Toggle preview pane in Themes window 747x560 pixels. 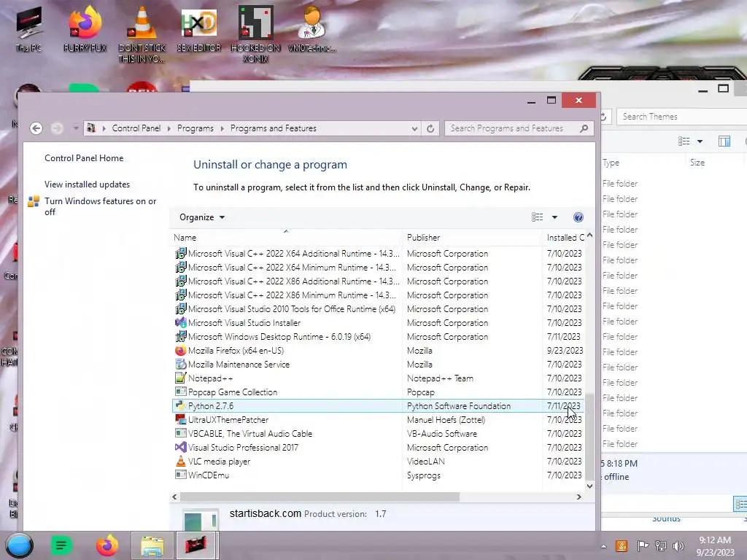click(724, 141)
